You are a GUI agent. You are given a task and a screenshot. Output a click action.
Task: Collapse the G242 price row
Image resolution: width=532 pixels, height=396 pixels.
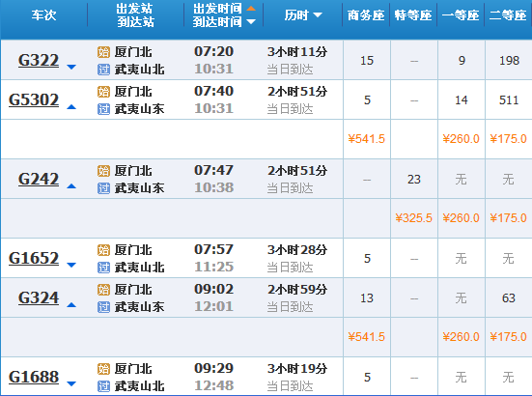point(71,186)
